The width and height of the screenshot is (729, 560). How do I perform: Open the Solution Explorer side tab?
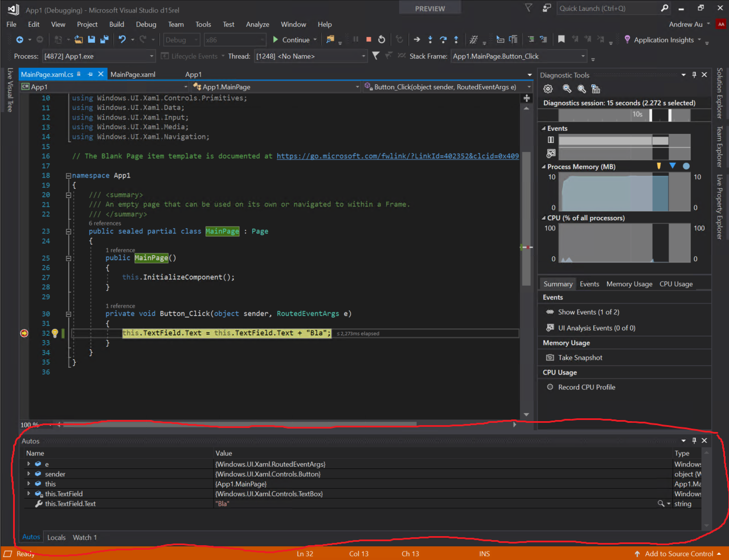pos(719,93)
